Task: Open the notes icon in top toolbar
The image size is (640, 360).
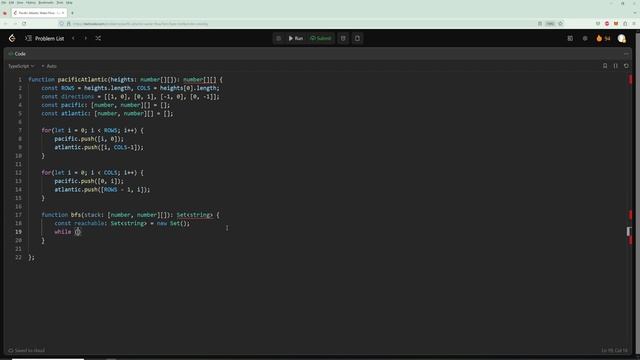Action: 357,38
